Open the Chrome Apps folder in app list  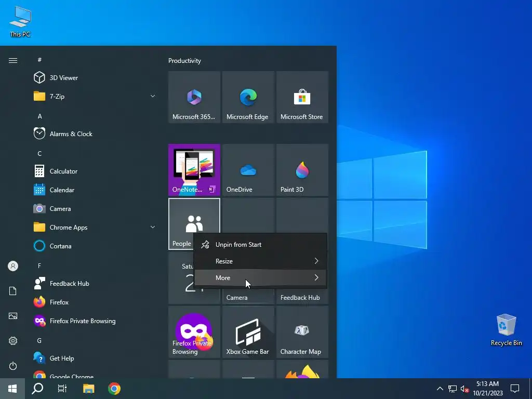pyautogui.click(x=95, y=228)
